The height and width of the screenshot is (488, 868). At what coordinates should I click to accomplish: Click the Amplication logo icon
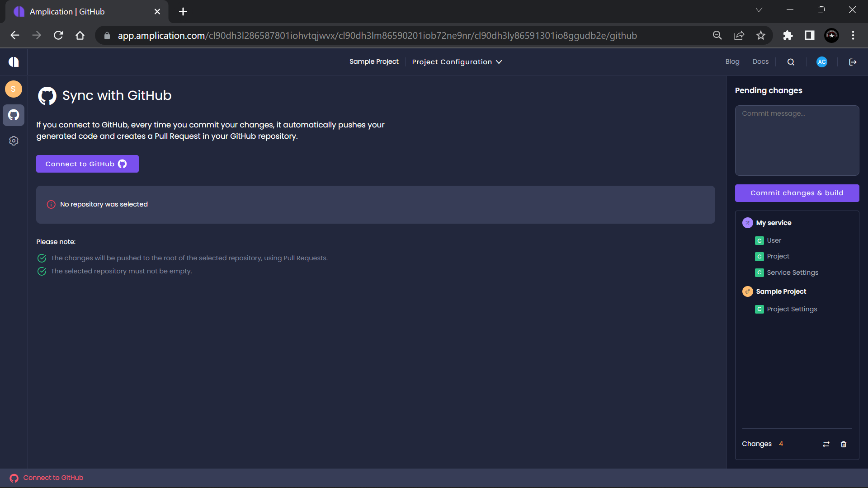pos(14,62)
